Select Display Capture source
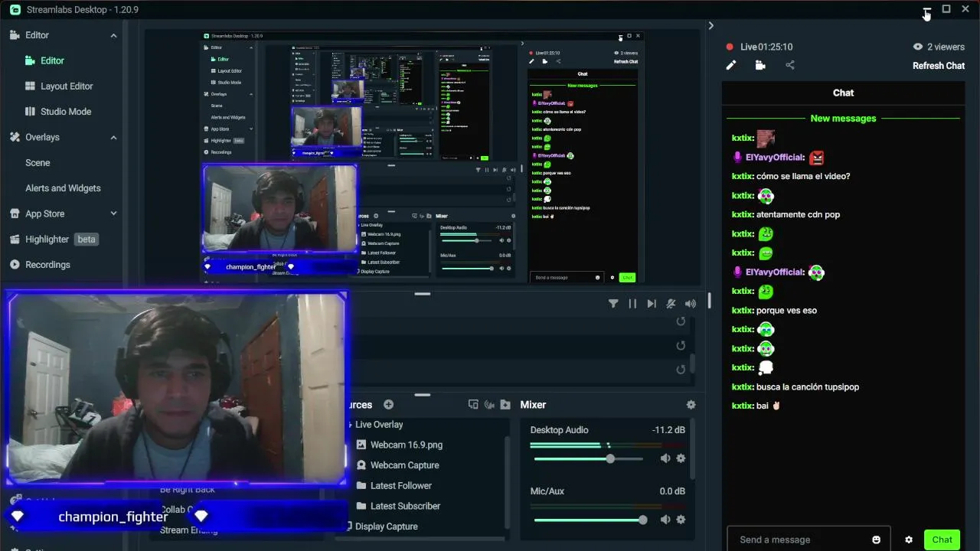Screen dimensions: 980x551 pos(386,527)
